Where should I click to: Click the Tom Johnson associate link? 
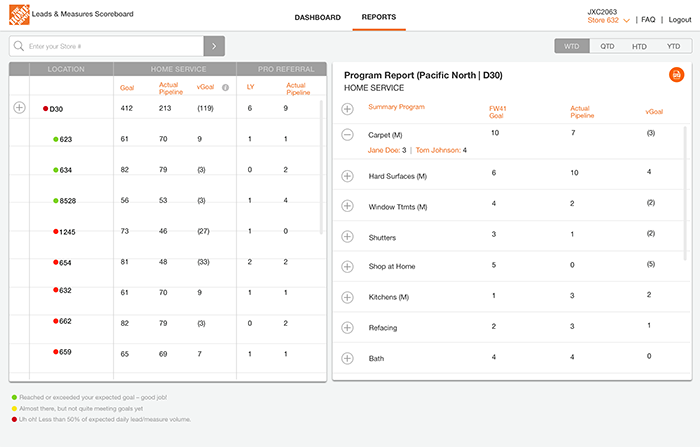tap(438, 150)
